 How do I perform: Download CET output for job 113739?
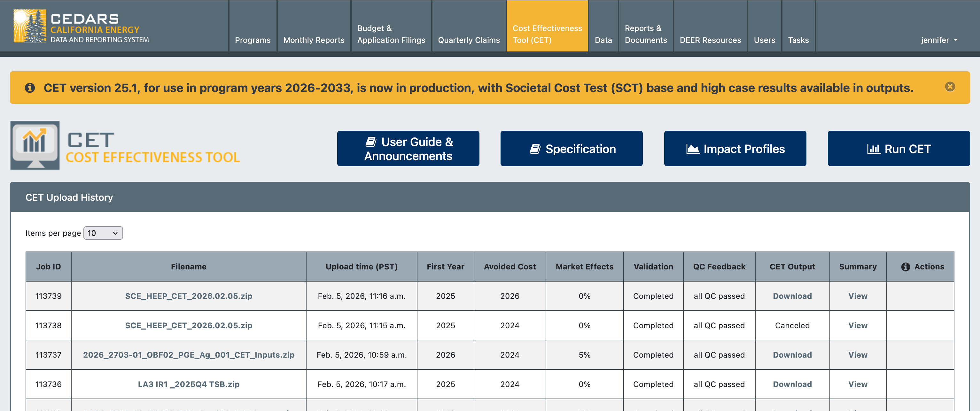(x=792, y=296)
